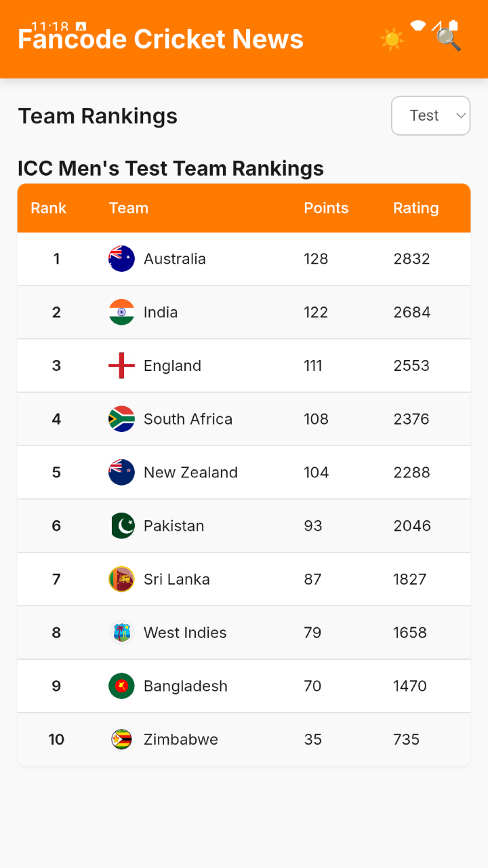This screenshot has width=488, height=868.
Task: Tap the Fancode Cricket News title
Action: [x=161, y=39]
